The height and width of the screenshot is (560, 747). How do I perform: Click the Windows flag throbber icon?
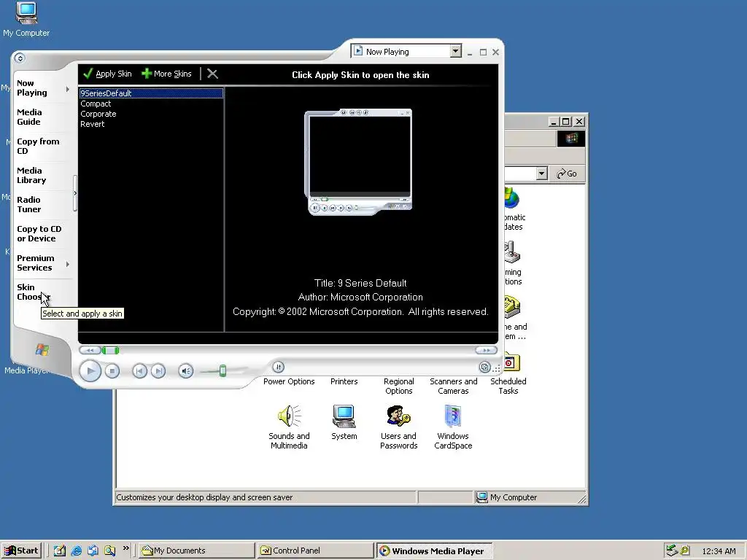[x=571, y=139]
